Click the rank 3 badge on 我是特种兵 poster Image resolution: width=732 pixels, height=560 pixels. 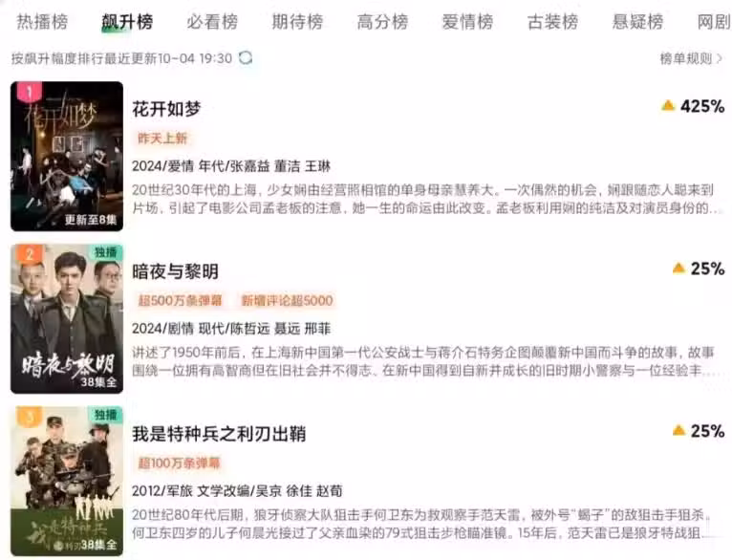coord(30,417)
